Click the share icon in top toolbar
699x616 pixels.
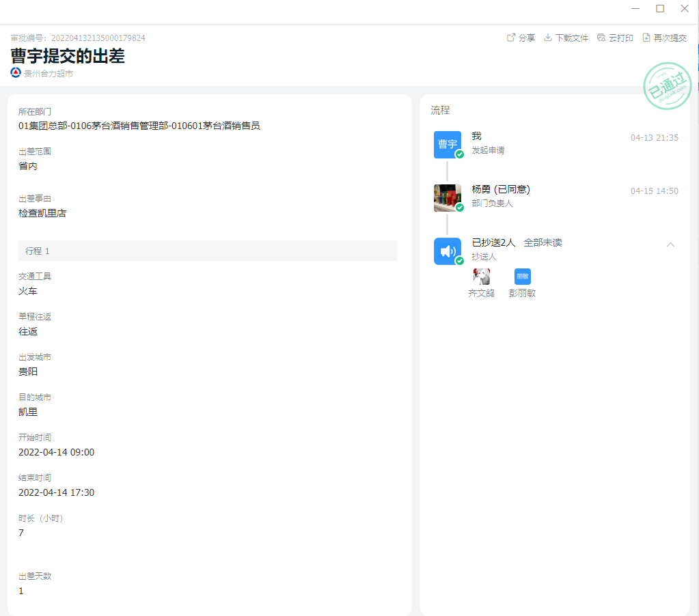[510, 38]
